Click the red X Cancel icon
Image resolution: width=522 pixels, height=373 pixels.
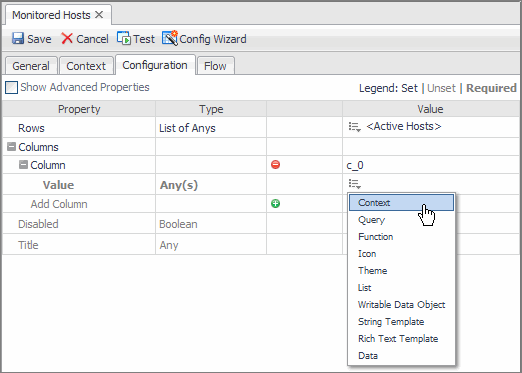point(67,39)
